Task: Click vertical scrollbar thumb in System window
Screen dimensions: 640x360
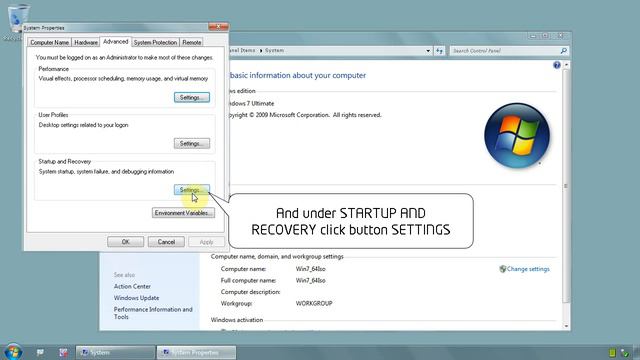Action: click(566, 186)
